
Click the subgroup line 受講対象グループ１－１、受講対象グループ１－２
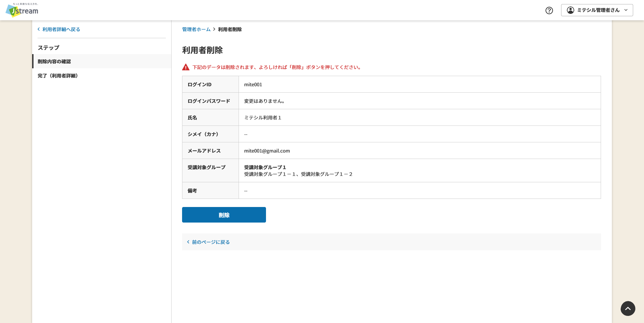click(298, 174)
